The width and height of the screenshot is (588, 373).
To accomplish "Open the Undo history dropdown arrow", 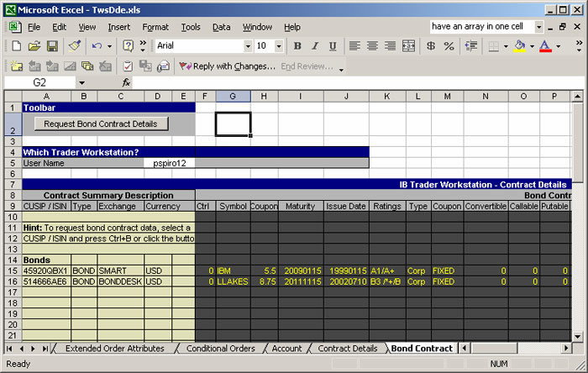I will coord(109,46).
